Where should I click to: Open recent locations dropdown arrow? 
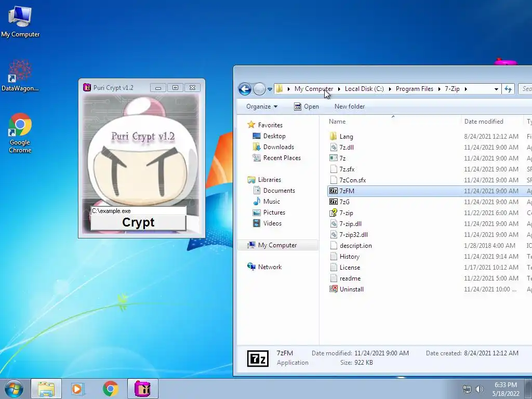pos(270,89)
